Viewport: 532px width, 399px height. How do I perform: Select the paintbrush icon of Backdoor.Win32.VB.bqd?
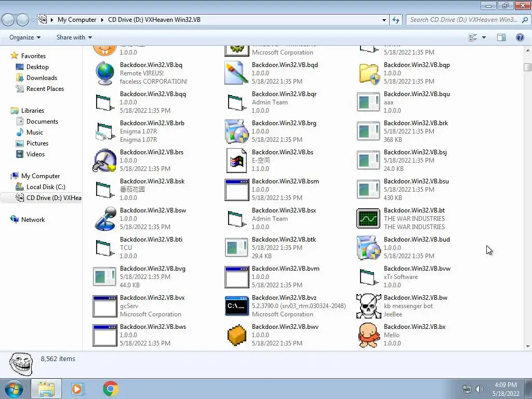click(236, 73)
